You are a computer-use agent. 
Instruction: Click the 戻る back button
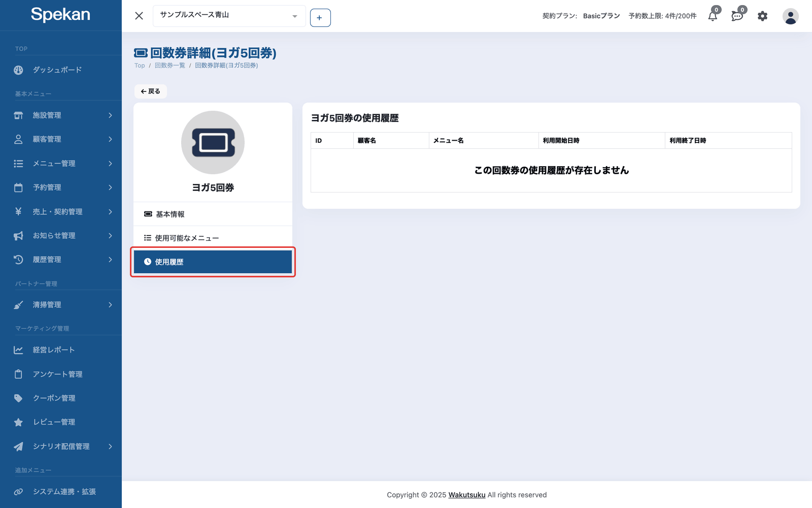tap(151, 91)
